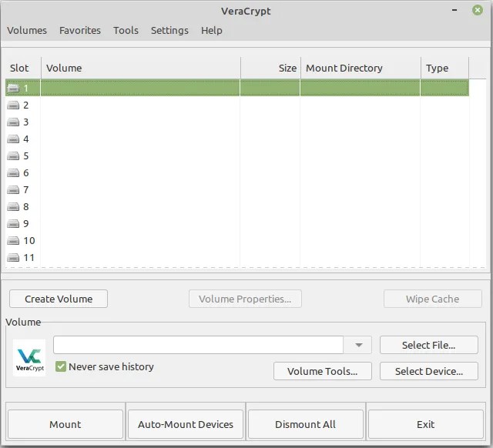Select slot number 11 text
493x448 pixels.
29,258
